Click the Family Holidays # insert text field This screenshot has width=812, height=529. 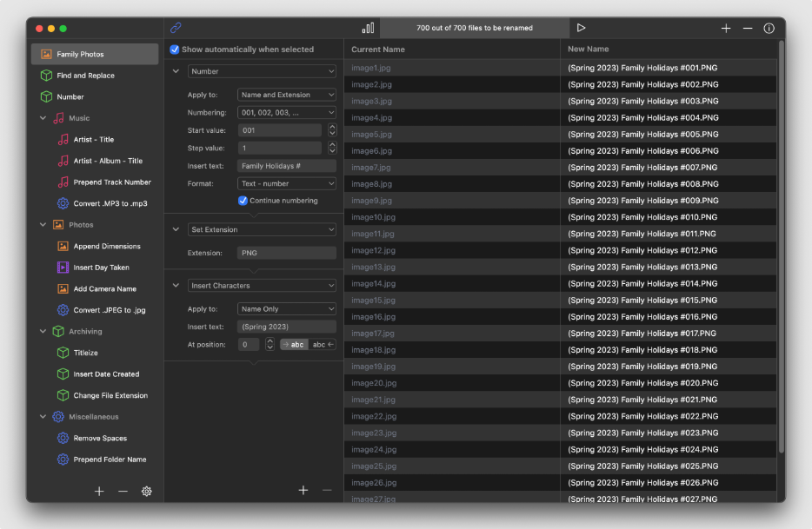pos(286,166)
